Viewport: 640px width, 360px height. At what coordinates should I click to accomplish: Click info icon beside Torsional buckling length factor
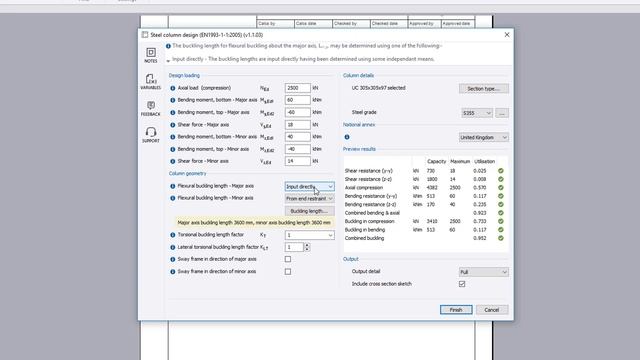coord(173,235)
